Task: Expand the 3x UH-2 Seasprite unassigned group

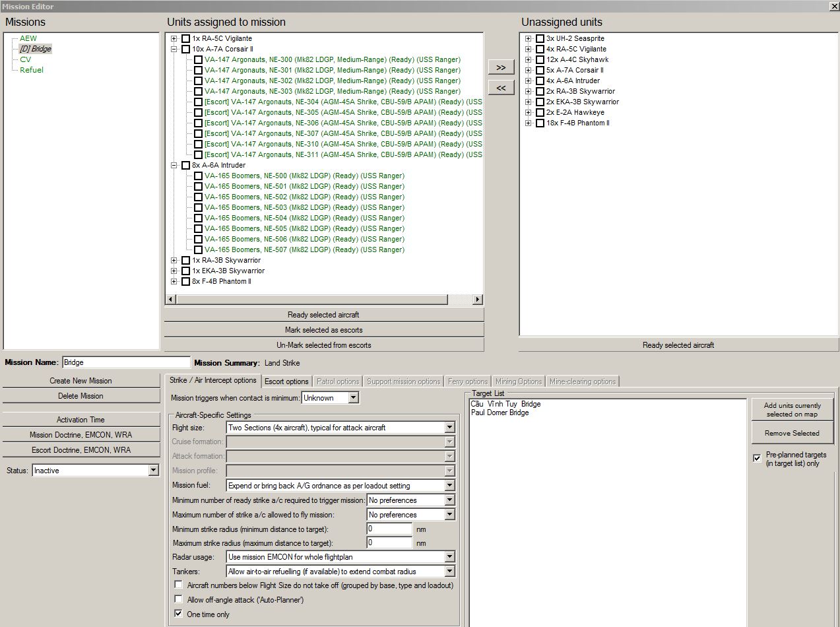Action: pos(529,38)
